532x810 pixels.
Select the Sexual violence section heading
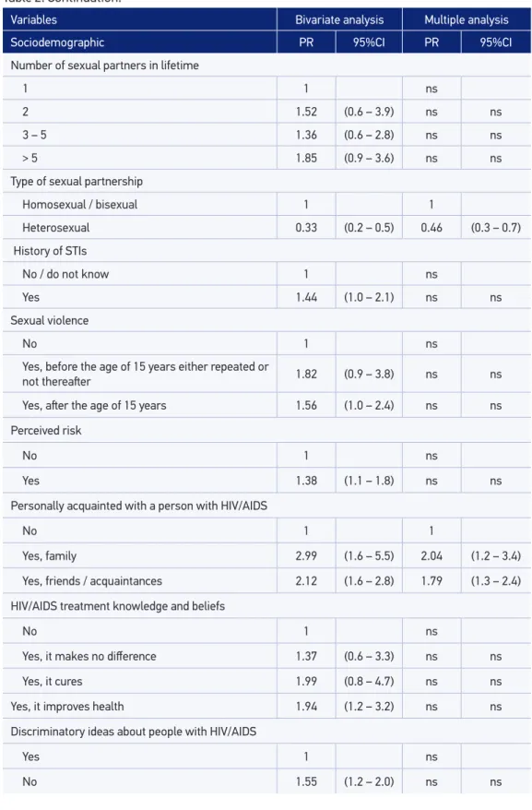tap(50, 320)
